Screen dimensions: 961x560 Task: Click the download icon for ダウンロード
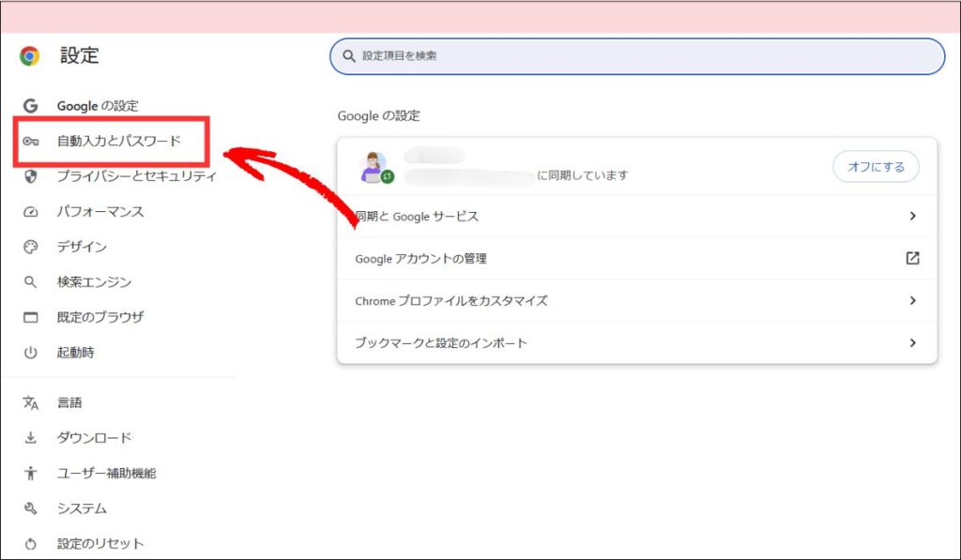click(x=31, y=438)
